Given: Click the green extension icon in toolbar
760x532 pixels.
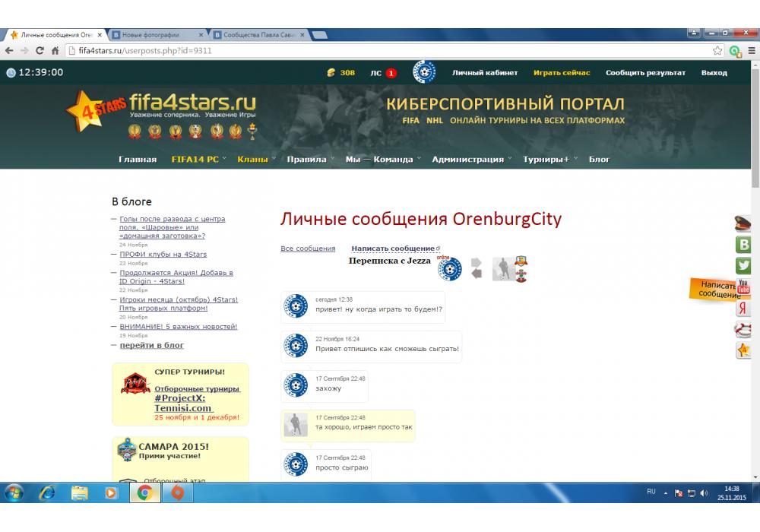Looking at the screenshot, I should pos(735,51).
